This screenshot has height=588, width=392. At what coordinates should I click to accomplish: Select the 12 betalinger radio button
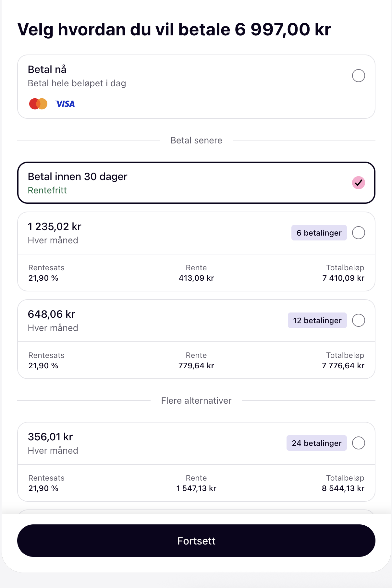point(358,320)
